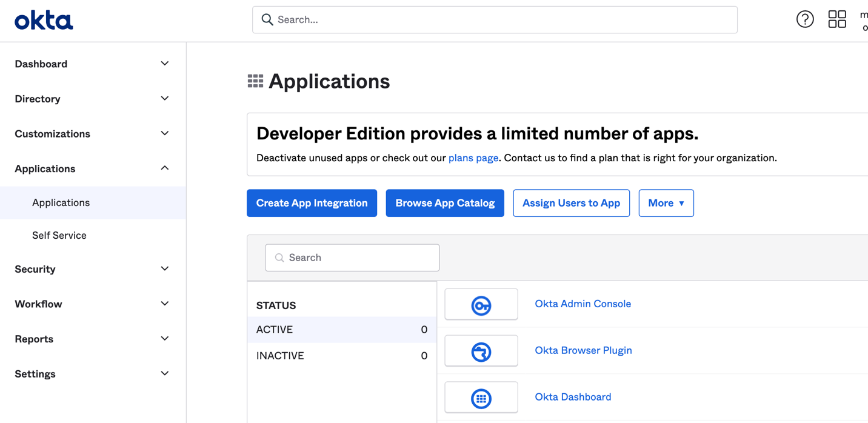The image size is (868, 423).
Task: Open the Self Service page
Action: pos(59,235)
